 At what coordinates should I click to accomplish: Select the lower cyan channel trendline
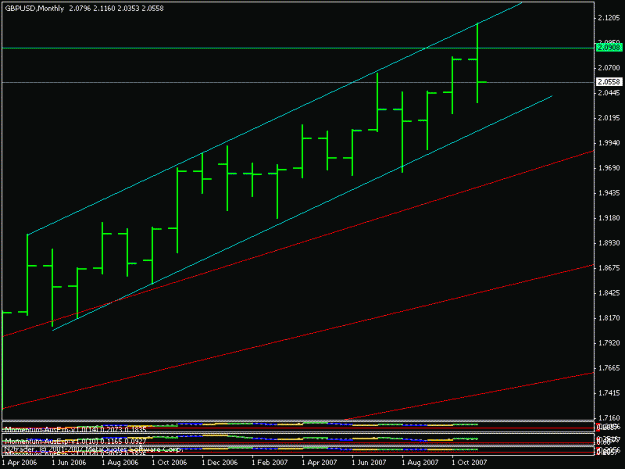[303, 213]
